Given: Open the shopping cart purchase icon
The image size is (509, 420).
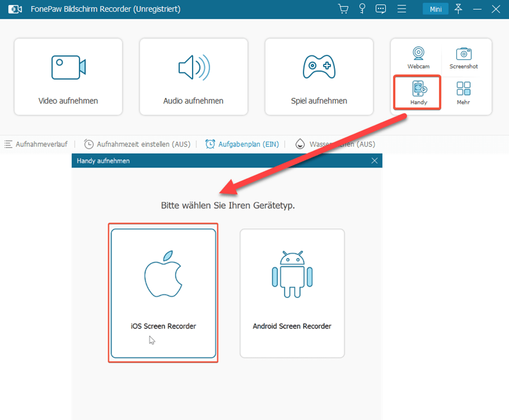Looking at the screenshot, I should (343, 9).
